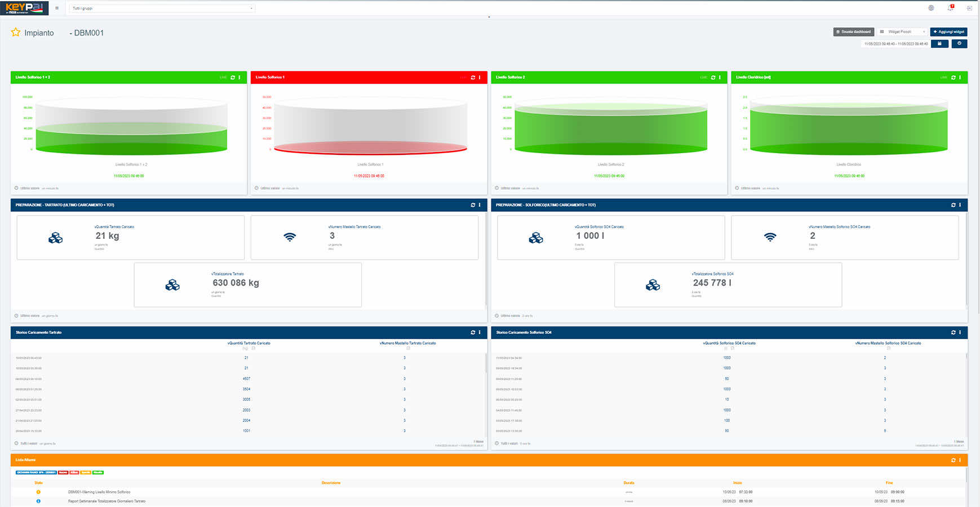The width and height of the screenshot is (980, 507).
Task: Sort by vQuantità Tartrato Caricato column header
Action: coord(249,343)
